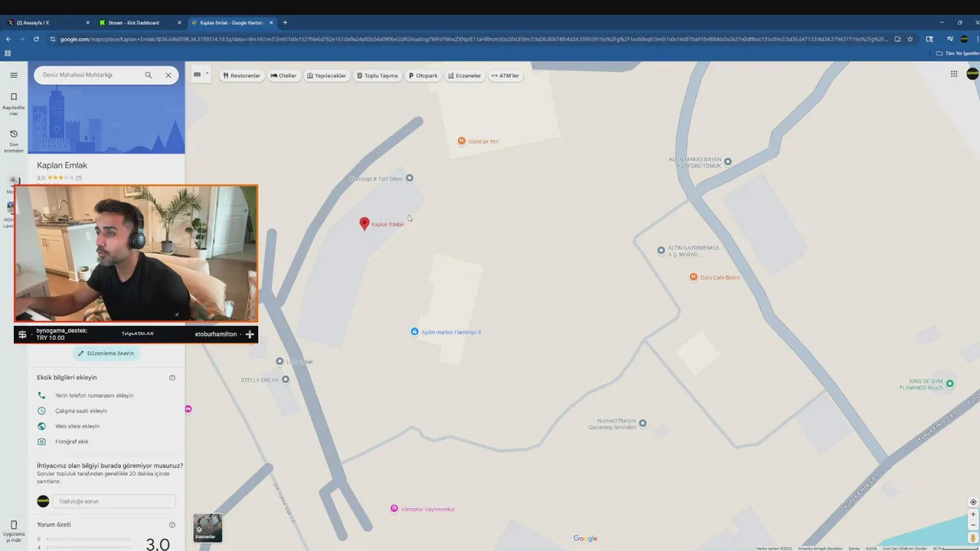Open the Google Maps hamburger menu
Image resolution: width=980 pixels, height=551 pixels.
click(14, 75)
